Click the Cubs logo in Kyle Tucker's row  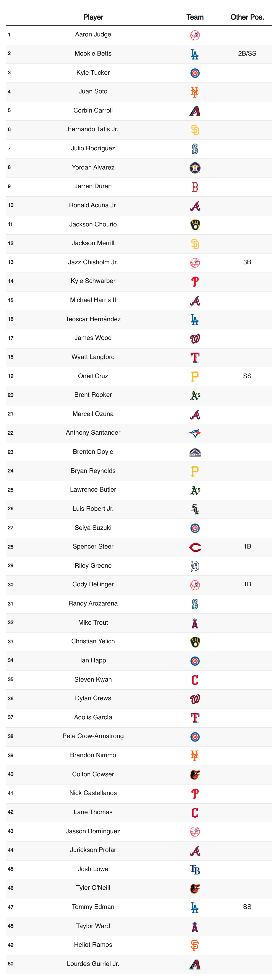[x=195, y=73]
